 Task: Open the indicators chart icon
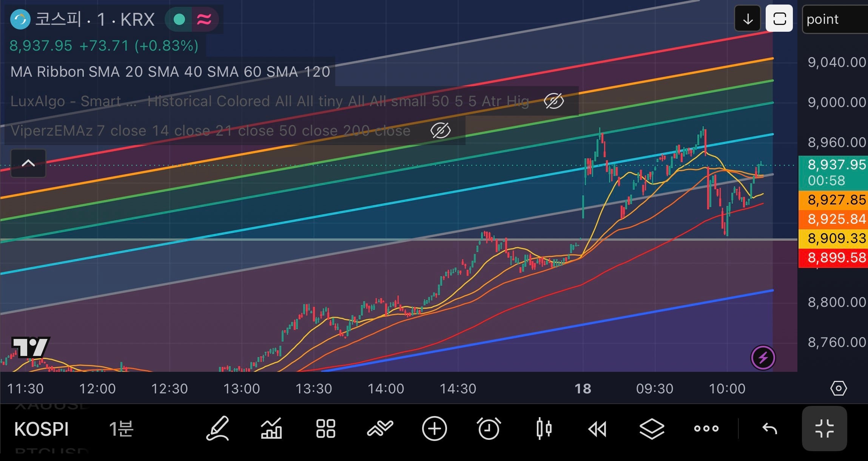click(271, 429)
